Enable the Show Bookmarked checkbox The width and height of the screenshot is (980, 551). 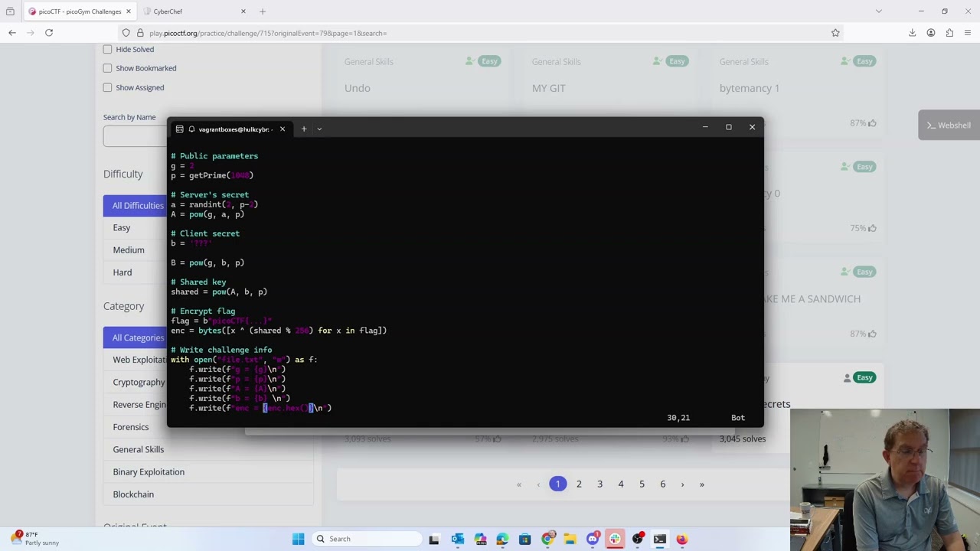click(107, 68)
